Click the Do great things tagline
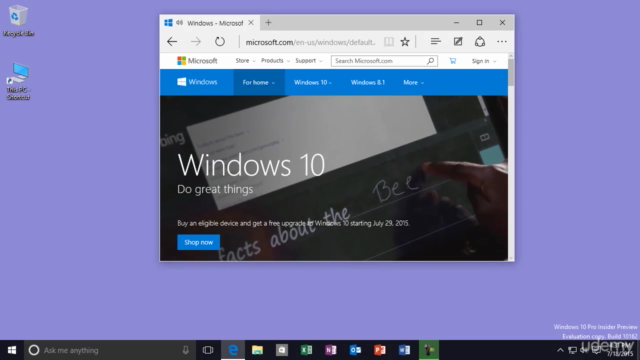640x360 pixels. (215, 189)
